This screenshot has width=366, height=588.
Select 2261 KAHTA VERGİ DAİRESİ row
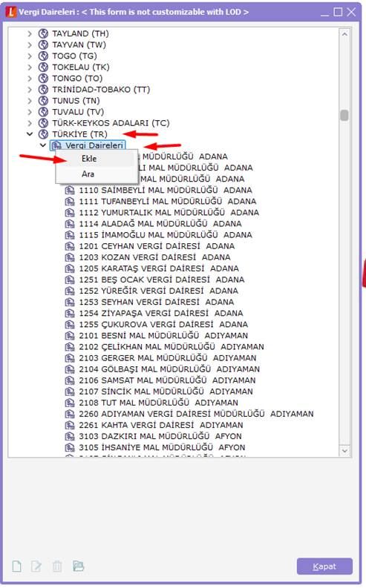(160, 426)
